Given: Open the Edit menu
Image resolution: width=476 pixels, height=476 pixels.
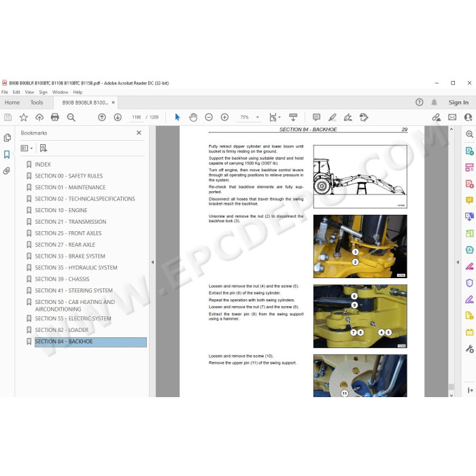Looking at the screenshot, I should [x=16, y=92].
